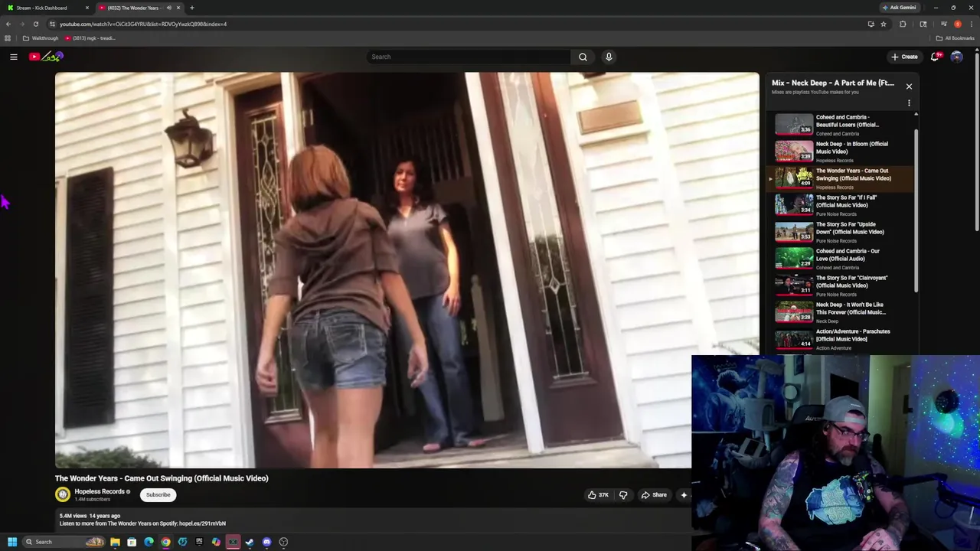
Task: Open the Chrome three-dot menu
Action: [971, 24]
